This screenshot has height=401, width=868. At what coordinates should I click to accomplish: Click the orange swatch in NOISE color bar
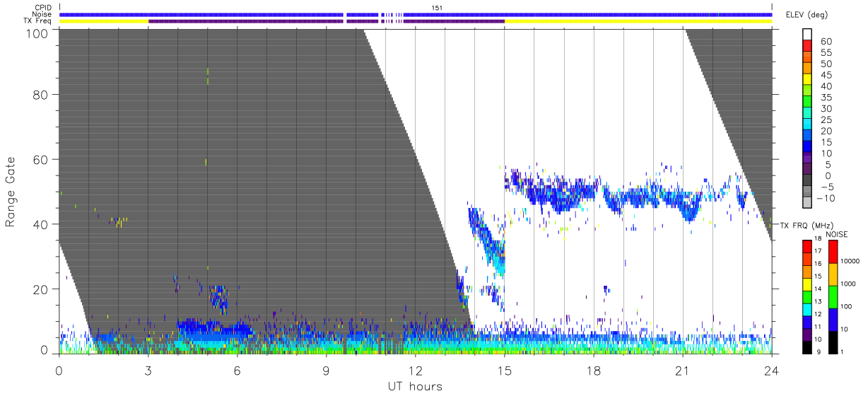[834, 274]
